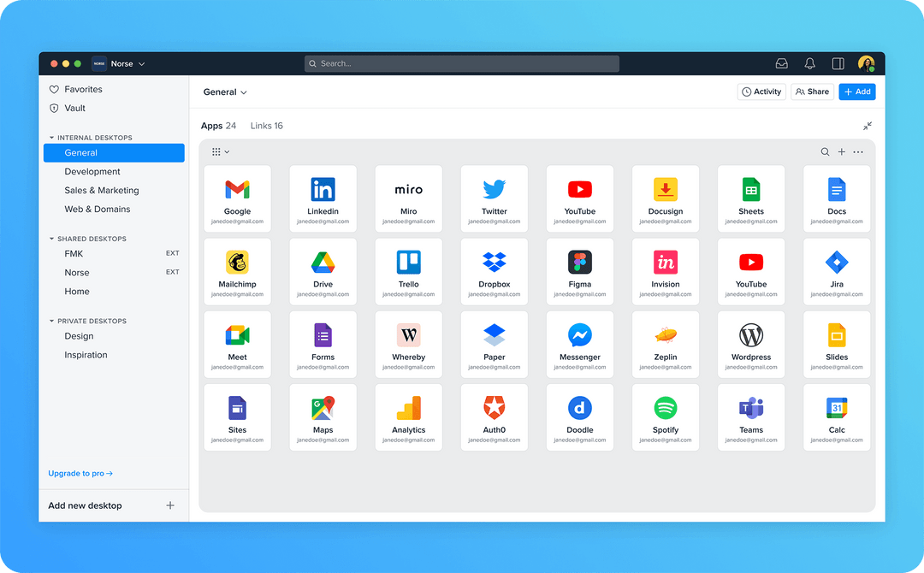Switch to the Links 16 tab

(x=266, y=125)
